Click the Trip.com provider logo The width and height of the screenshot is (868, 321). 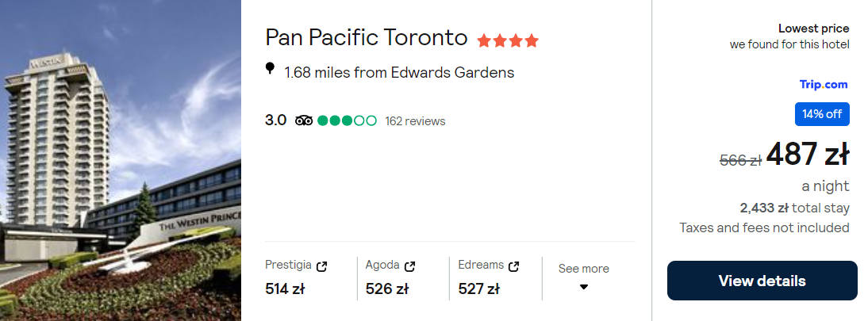824,84
